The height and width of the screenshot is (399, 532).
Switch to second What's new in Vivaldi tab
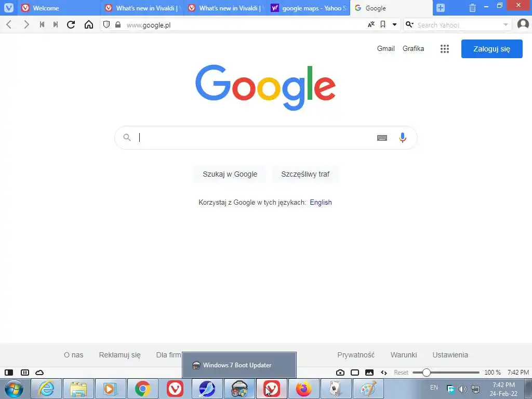(x=225, y=8)
